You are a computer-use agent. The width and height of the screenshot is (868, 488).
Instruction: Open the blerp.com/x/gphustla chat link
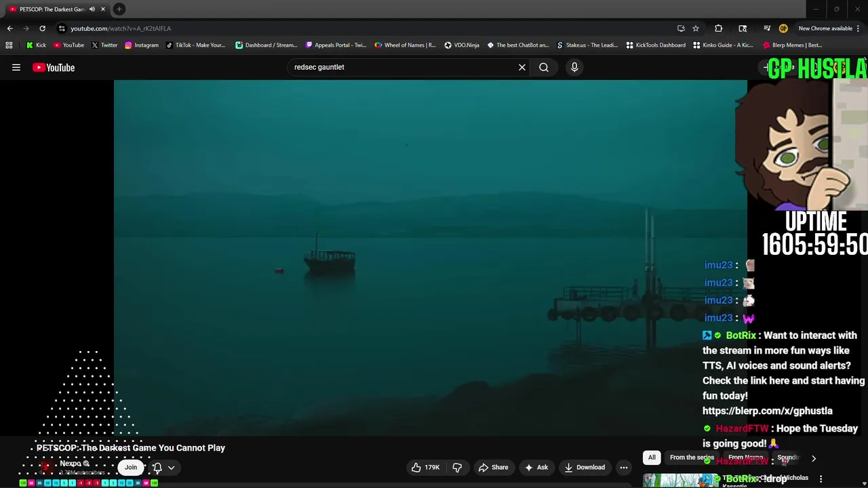click(x=767, y=411)
